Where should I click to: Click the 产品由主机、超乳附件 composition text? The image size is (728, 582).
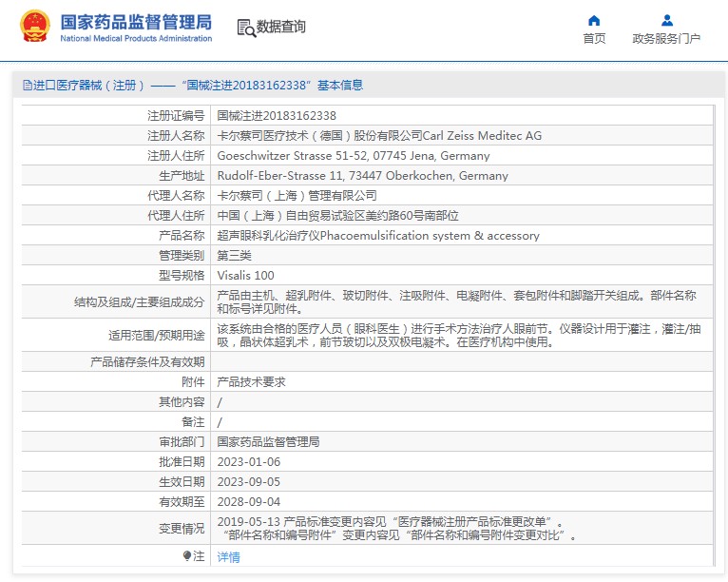pos(456,301)
